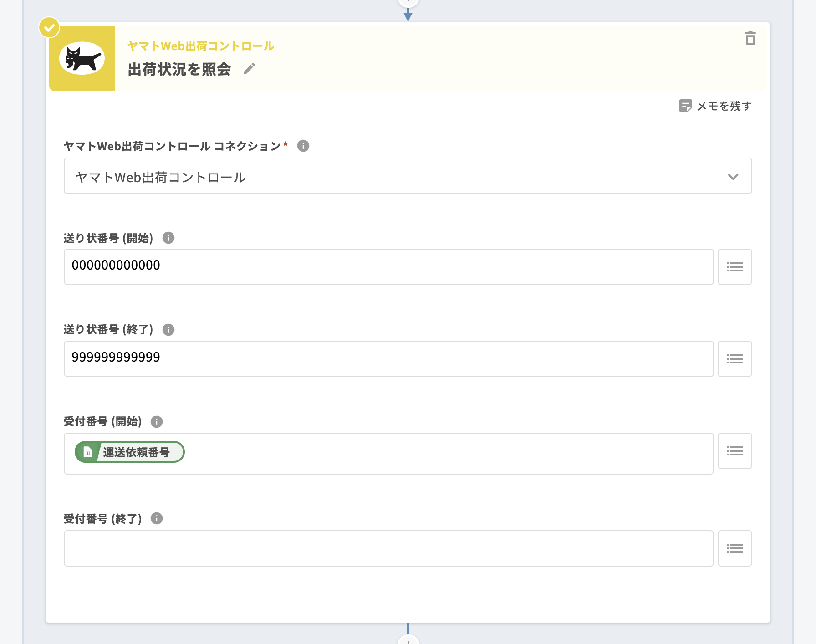Show info for 受付番号 (開始)
Viewport: 816px width, 644px height.
(x=157, y=422)
